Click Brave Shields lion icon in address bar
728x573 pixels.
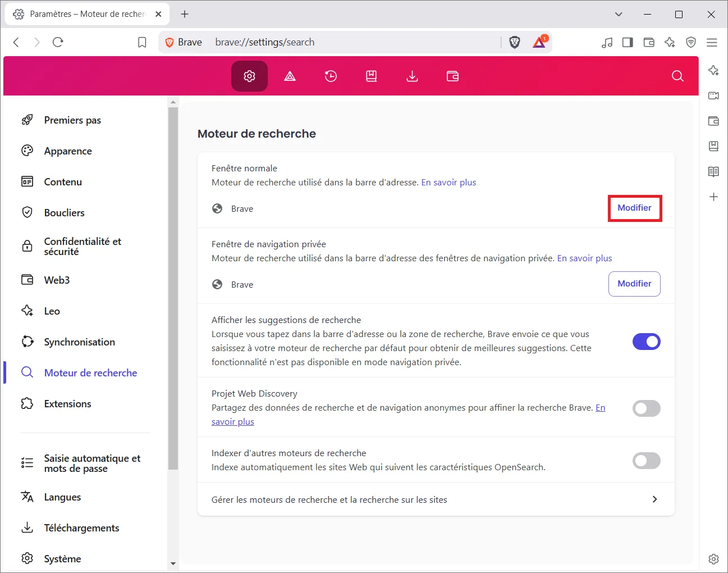[515, 42]
